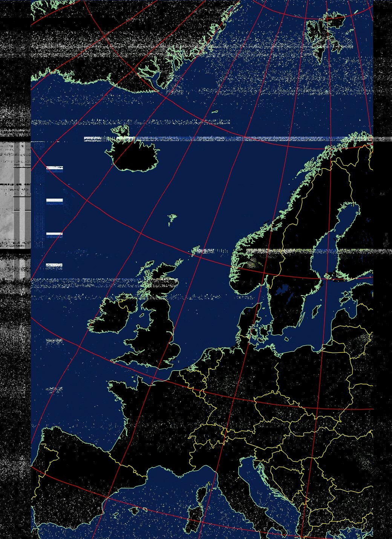Image resolution: width=392 pixels, height=539 pixels.
Task: Click the bottom white calibration bar
Action: click(x=54, y=265)
